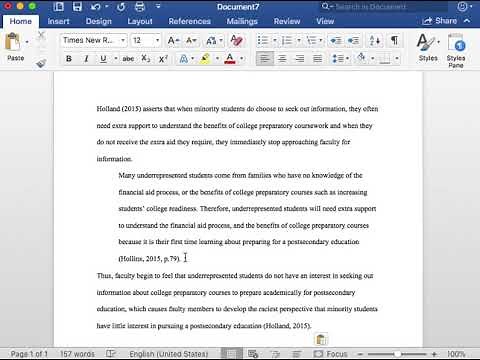Click English (United States) language

pyautogui.click(x=169, y=354)
